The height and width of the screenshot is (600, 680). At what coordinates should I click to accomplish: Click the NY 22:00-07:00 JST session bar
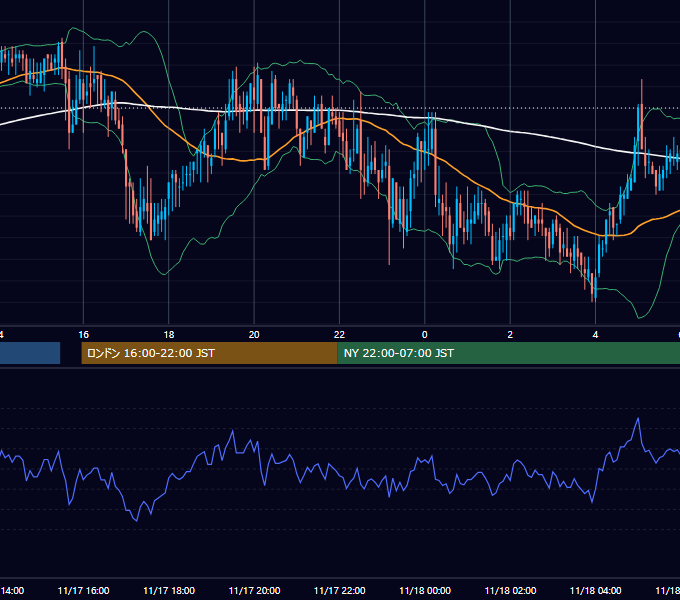click(x=508, y=353)
